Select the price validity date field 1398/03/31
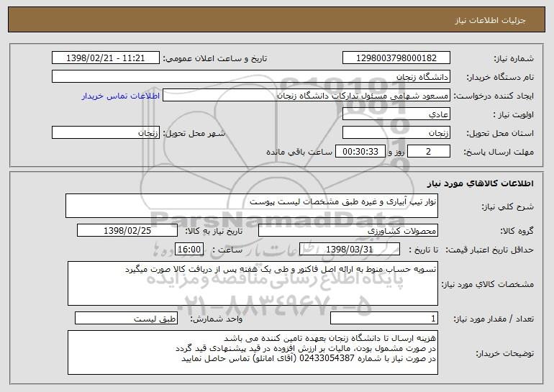The height and width of the screenshot is (392, 554). tap(350, 250)
